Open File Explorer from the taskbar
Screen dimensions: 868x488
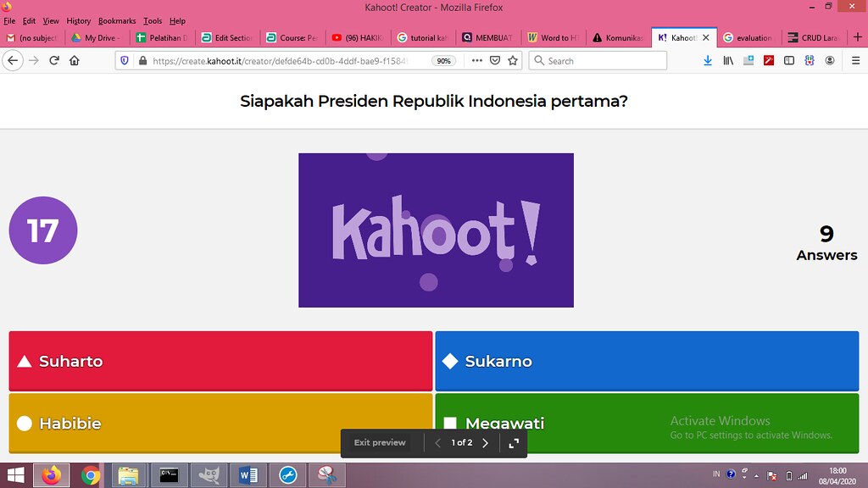pos(129,475)
